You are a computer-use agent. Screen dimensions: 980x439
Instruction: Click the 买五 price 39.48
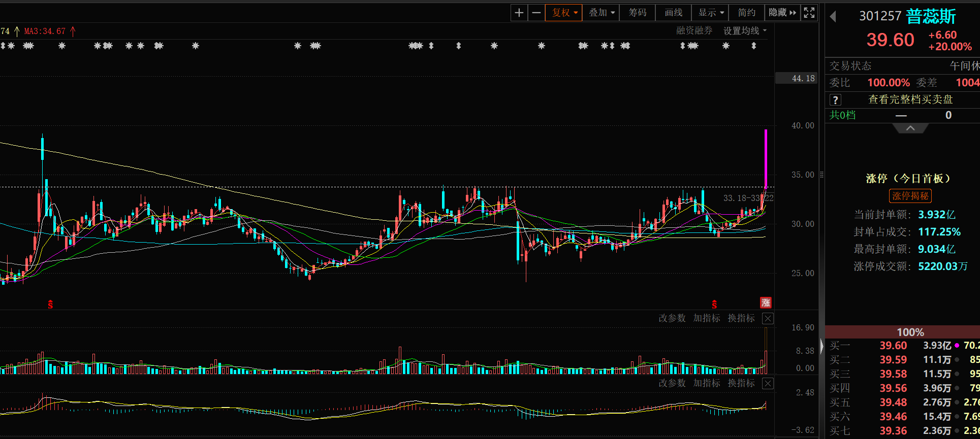893,402
